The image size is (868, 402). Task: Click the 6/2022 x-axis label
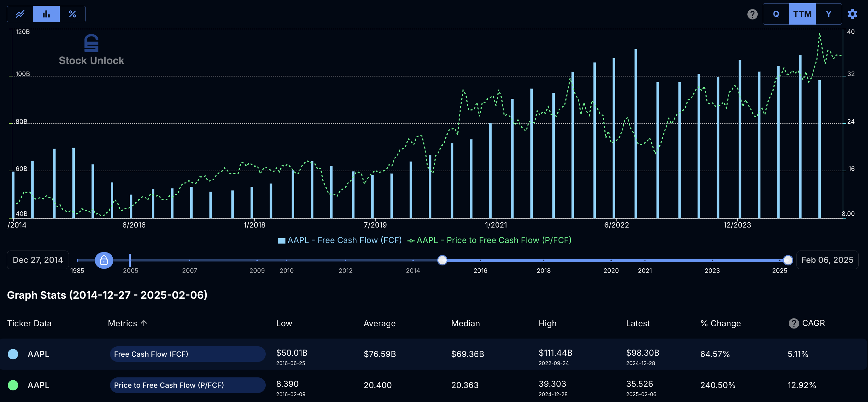click(x=616, y=225)
